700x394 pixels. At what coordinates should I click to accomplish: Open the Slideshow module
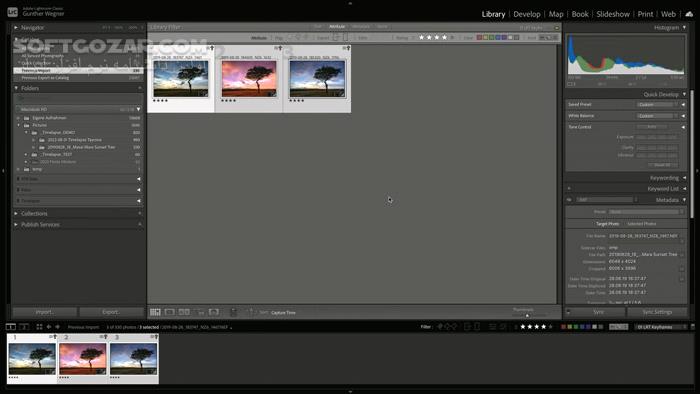(x=613, y=14)
